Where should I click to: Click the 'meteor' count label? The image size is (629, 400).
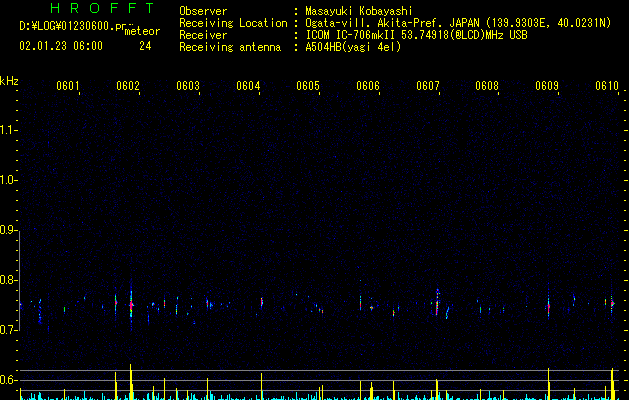click(x=142, y=31)
